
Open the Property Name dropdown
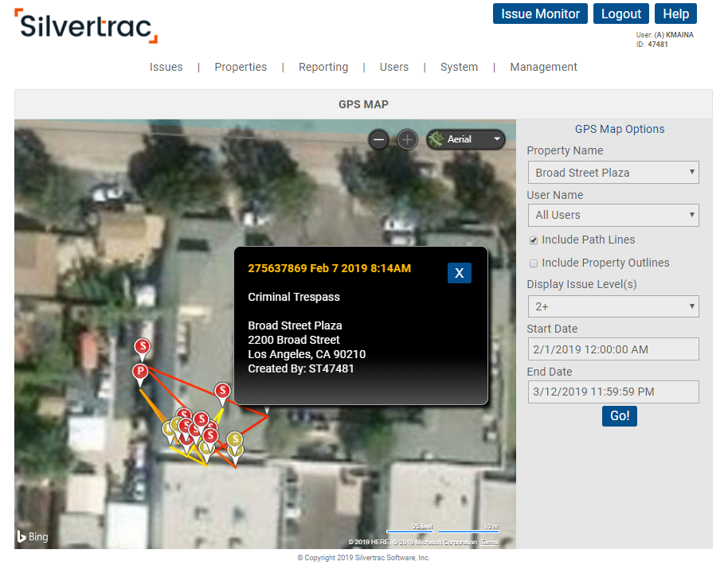point(613,172)
